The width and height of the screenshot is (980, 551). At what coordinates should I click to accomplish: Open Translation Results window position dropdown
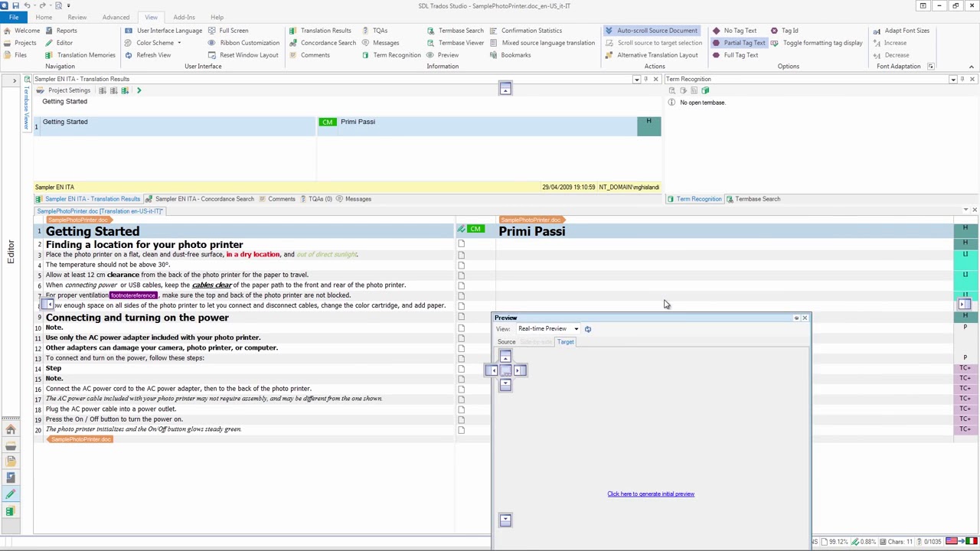[x=636, y=79]
